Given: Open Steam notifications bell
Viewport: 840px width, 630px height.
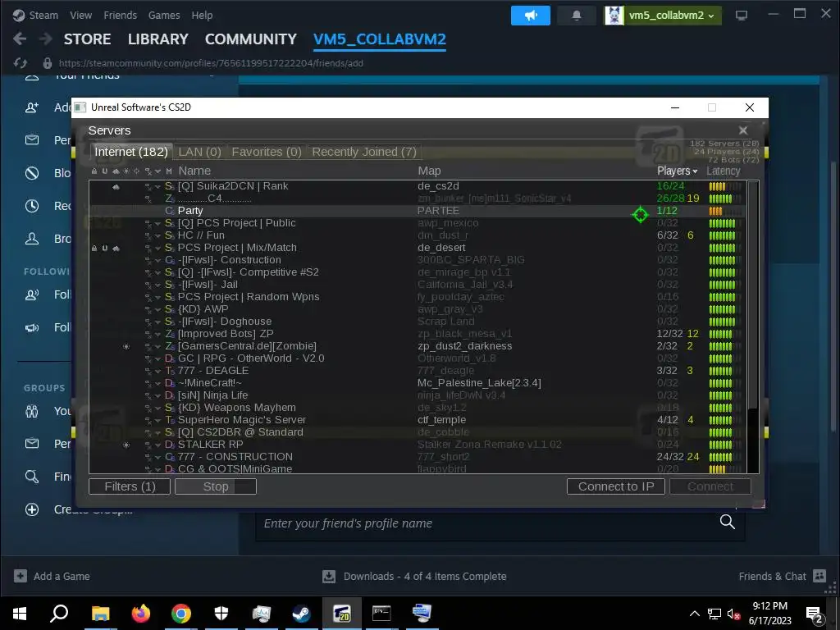Looking at the screenshot, I should [x=577, y=16].
